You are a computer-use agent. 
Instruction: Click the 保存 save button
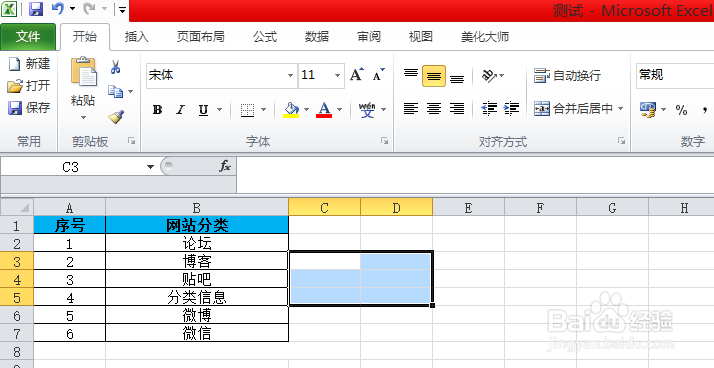coord(29,108)
